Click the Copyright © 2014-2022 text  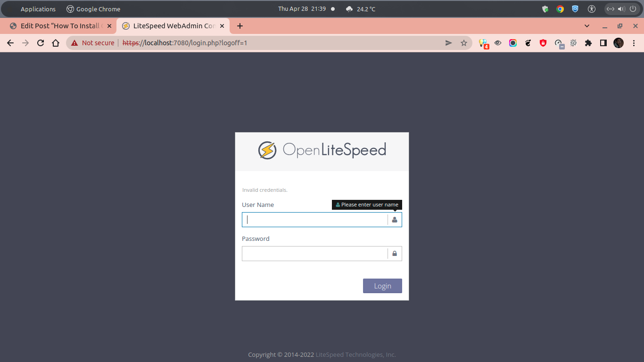281,354
